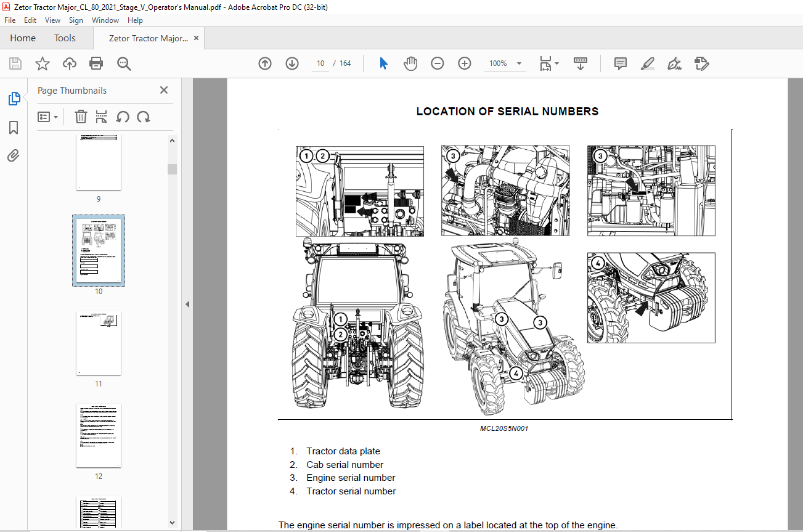Click the upload to cloud icon
The image size is (803, 532).
pyautogui.click(x=69, y=63)
